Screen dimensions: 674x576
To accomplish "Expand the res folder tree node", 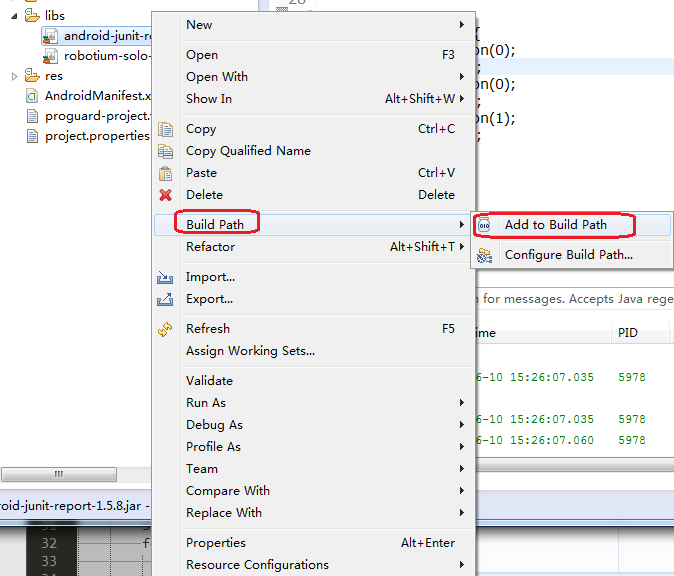I will click(14, 77).
